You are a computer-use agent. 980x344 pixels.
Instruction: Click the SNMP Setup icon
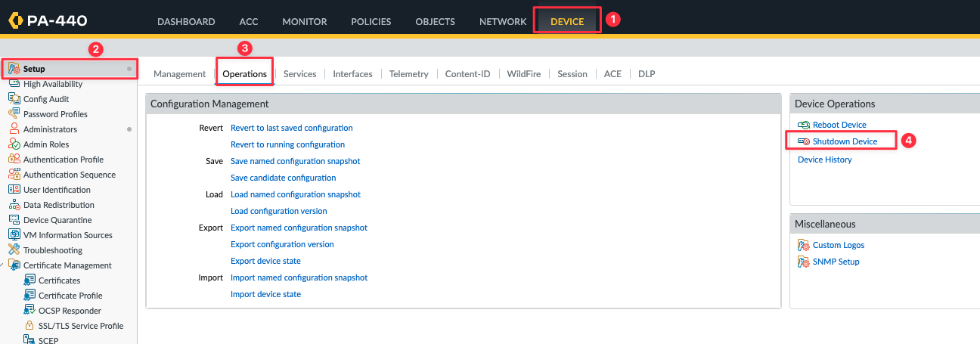click(x=804, y=262)
